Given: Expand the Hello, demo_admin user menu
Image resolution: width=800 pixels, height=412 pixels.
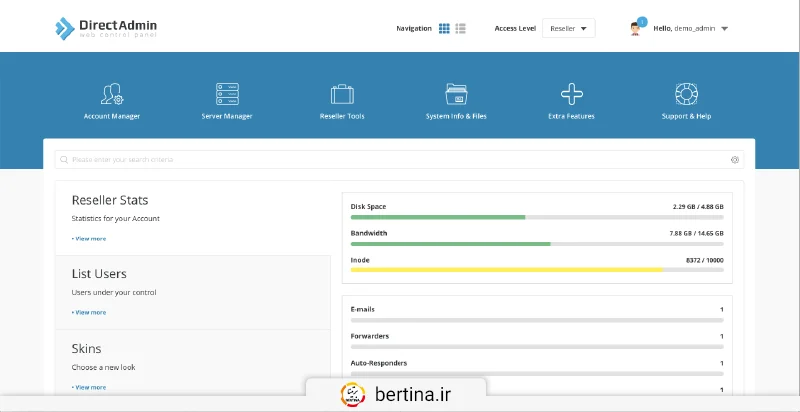Looking at the screenshot, I should (x=691, y=28).
